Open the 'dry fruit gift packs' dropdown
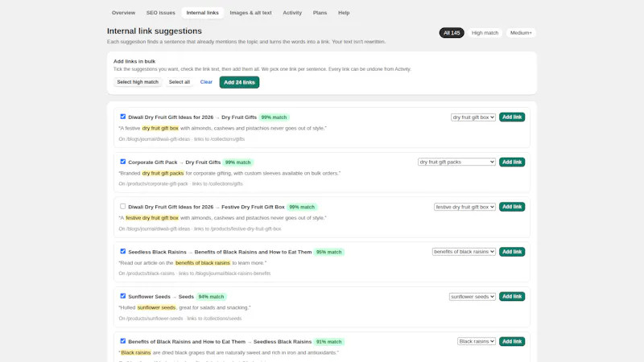Screen dimensions: 644x362 pyautogui.click(x=456, y=162)
